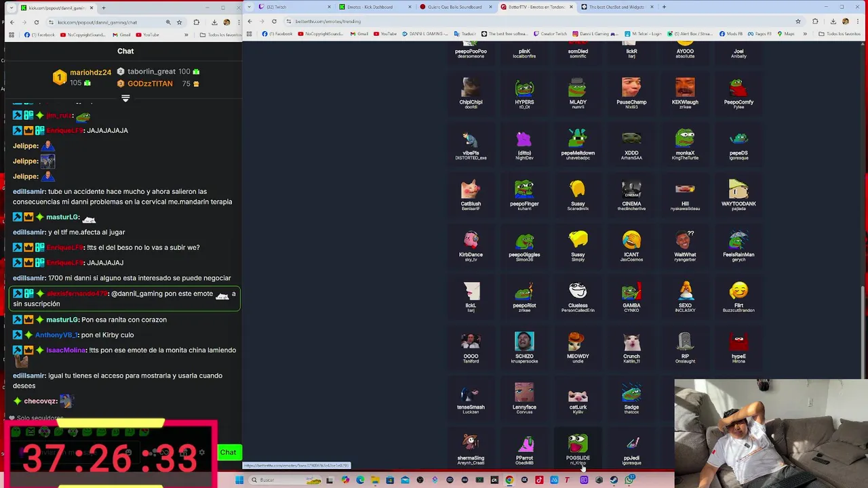Open WhatsApp from the taskbar
Viewport: 868px width, 488px height.
point(630,480)
